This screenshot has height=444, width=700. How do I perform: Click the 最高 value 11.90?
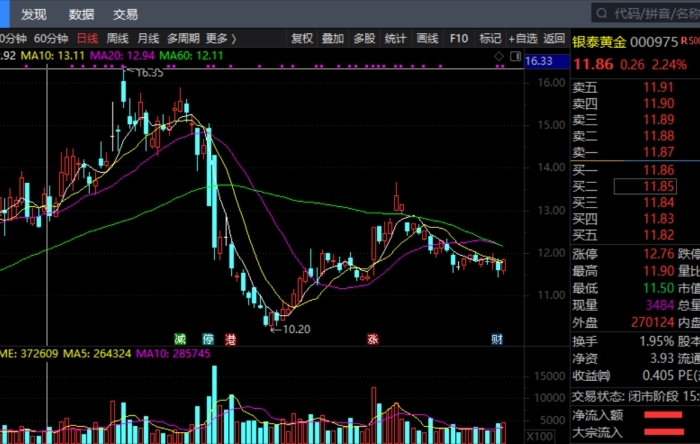click(x=658, y=271)
